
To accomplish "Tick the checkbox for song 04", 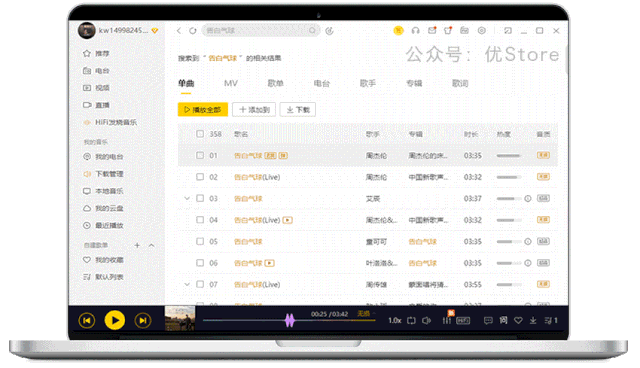I will pyautogui.click(x=200, y=220).
